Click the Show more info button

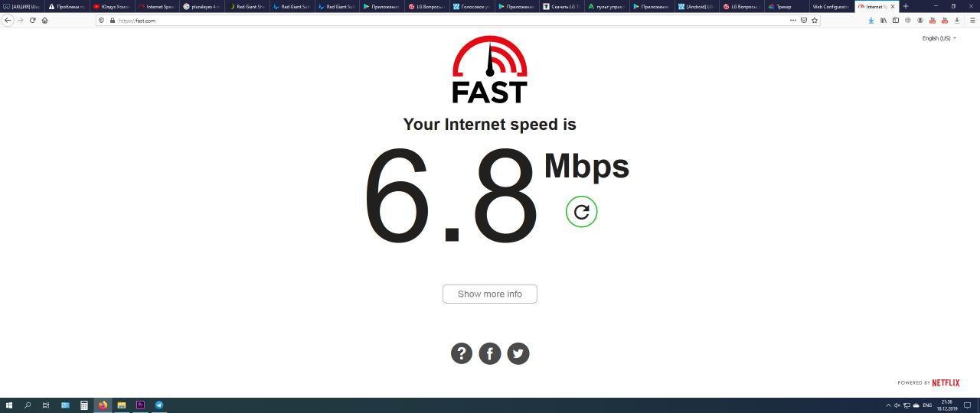coord(490,294)
